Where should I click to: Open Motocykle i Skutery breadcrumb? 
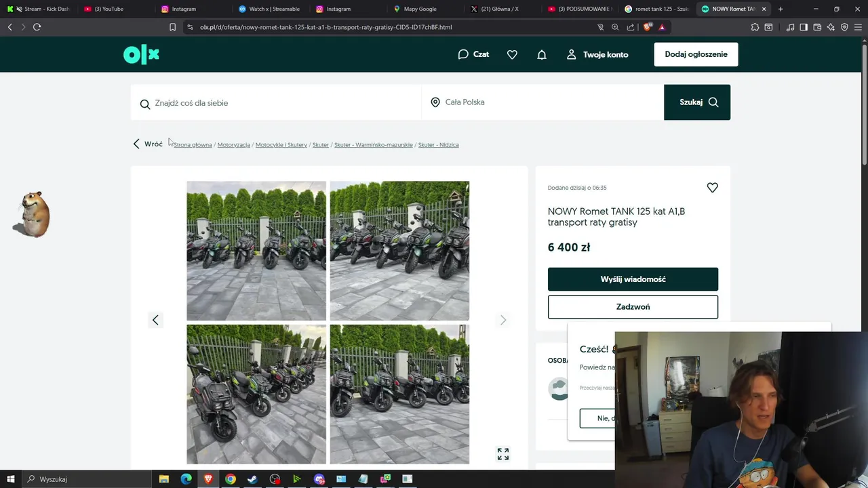[281, 145]
